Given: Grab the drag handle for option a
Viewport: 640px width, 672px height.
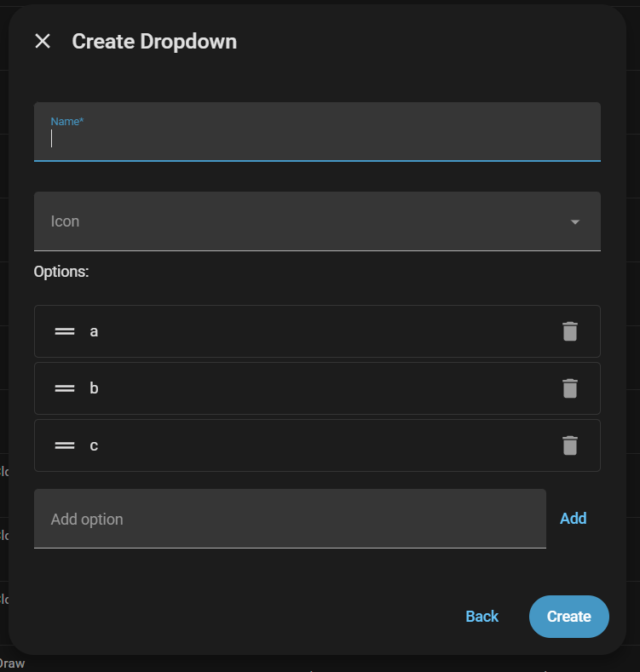Looking at the screenshot, I should [x=65, y=331].
